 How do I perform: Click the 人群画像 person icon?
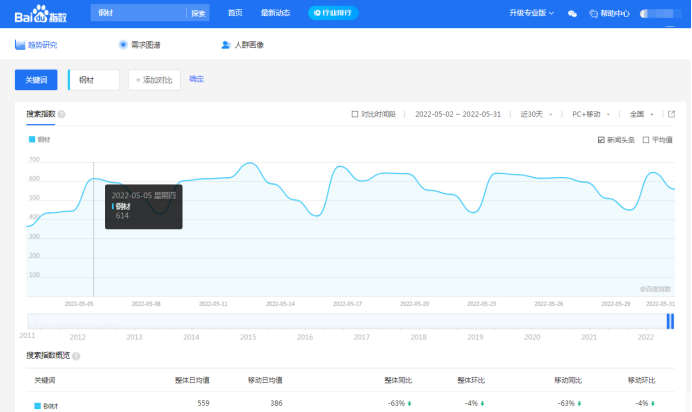click(226, 45)
